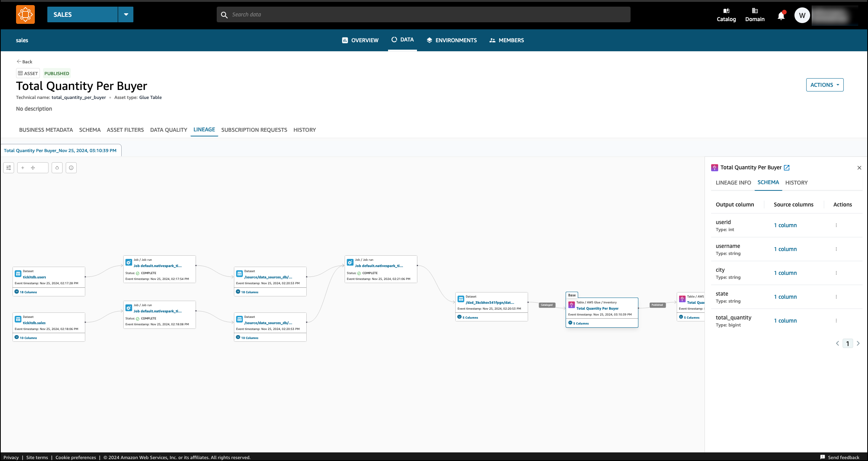Viewport: 868px width, 461px height.
Task: Expand 5 Columns on the base node
Action: [579, 323]
